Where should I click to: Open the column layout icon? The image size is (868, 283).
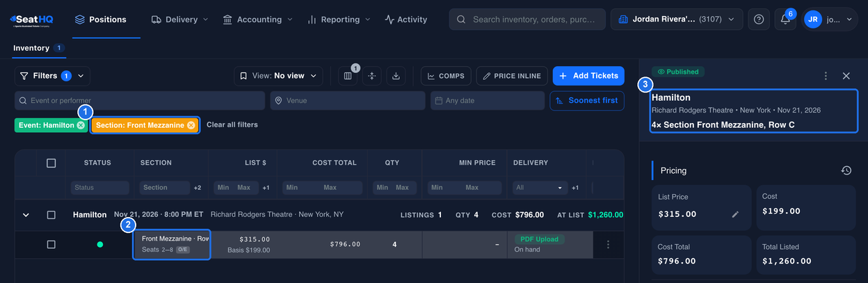[348, 76]
